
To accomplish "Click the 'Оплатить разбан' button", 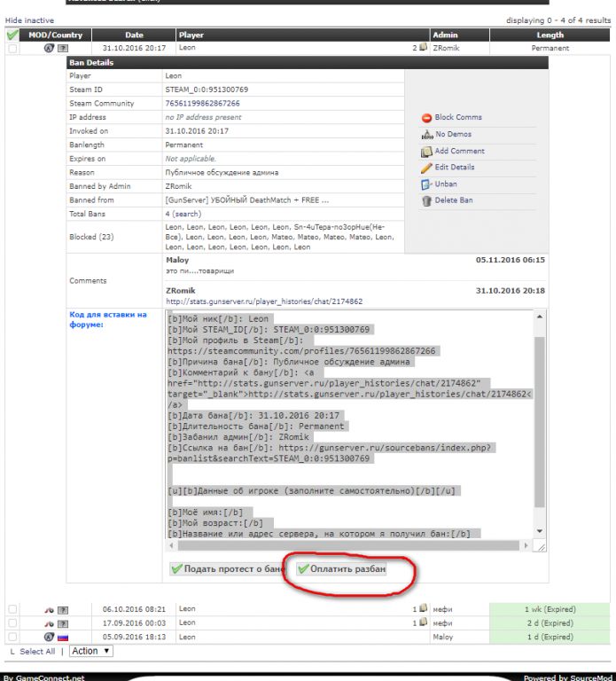I will pyautogui.click(x=342, y=568).
